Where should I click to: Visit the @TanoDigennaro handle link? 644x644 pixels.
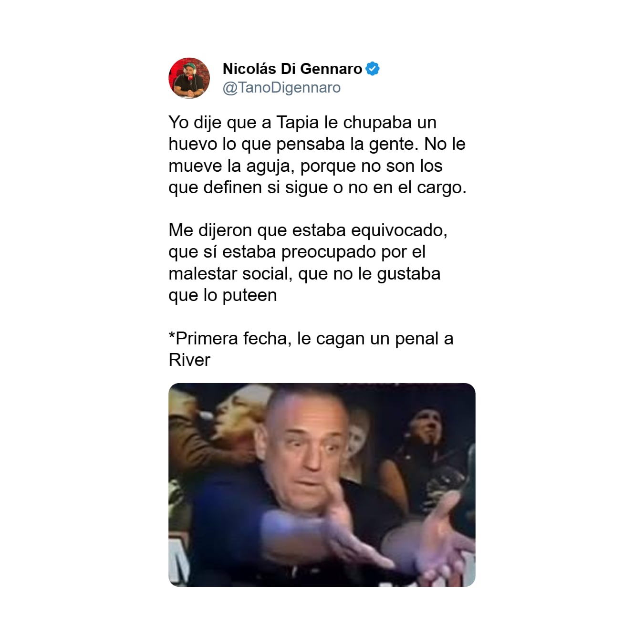coord(281,88)
